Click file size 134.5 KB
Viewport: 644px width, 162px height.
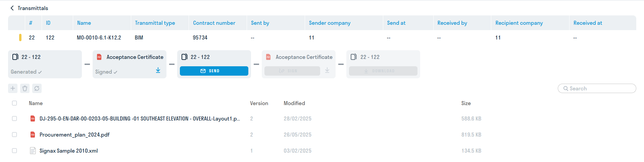click(471, 151)
